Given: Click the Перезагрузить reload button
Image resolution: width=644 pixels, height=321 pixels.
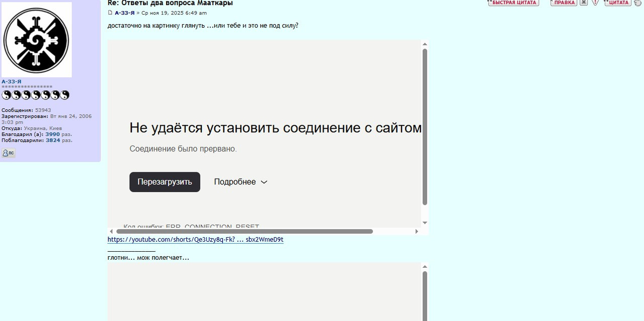Looking at the screenshot, I should tap(165, 182).
